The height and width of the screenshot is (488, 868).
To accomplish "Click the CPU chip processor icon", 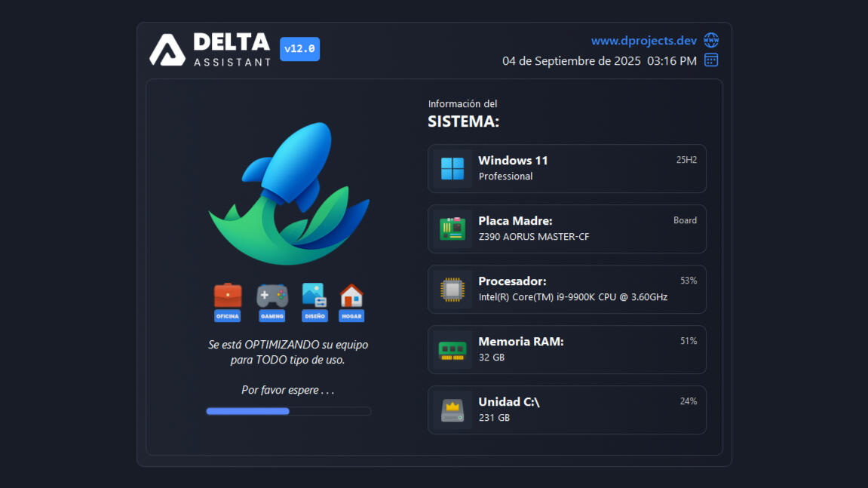I will click(452, 290).
